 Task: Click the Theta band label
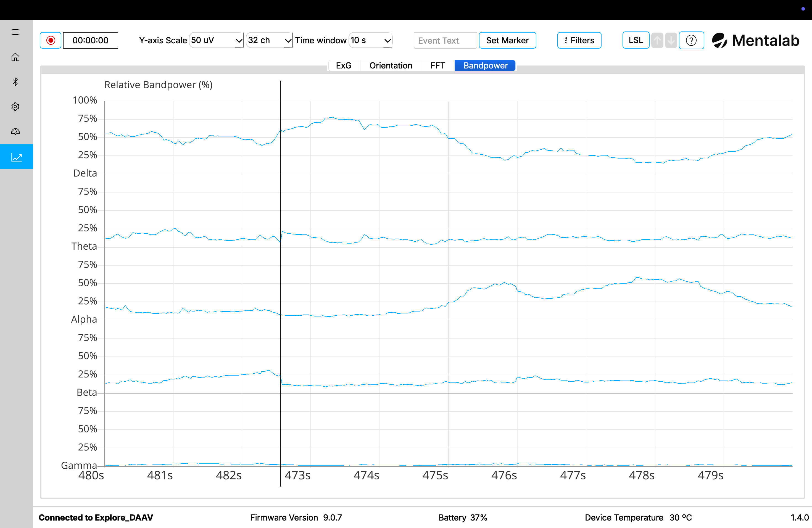(x=84, y=246)
